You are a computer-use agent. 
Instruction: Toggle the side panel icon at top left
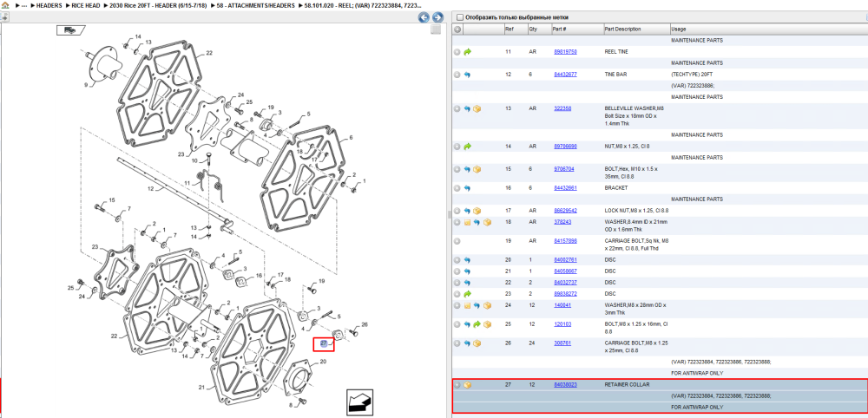[4, 17]
